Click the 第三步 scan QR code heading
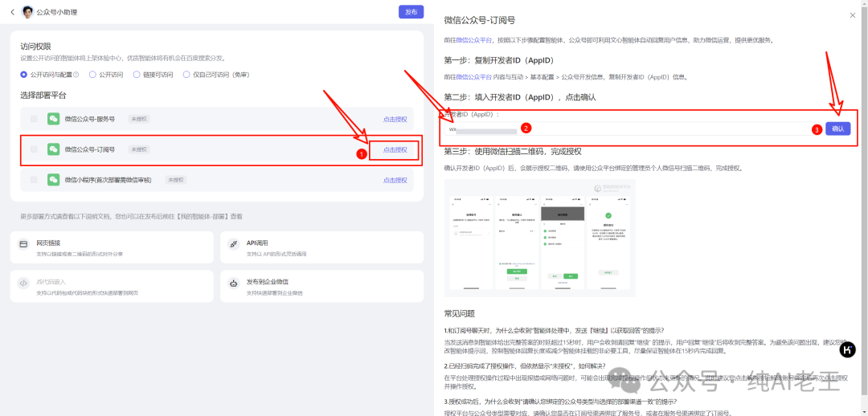868x416 pixels. [x=513, y=152]
